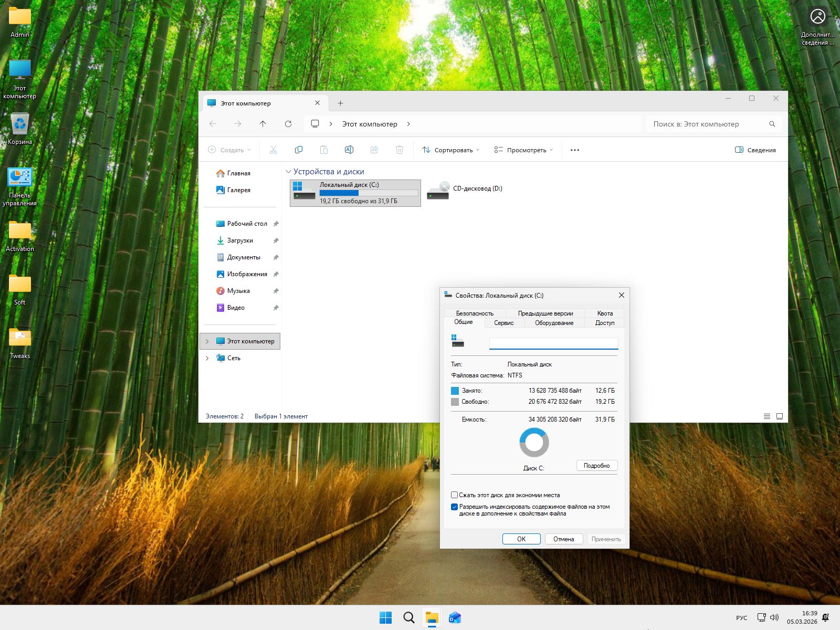840x630 pixels.
Task: Open the CD-дисковод (D:) drive icon
Action: 438,191
